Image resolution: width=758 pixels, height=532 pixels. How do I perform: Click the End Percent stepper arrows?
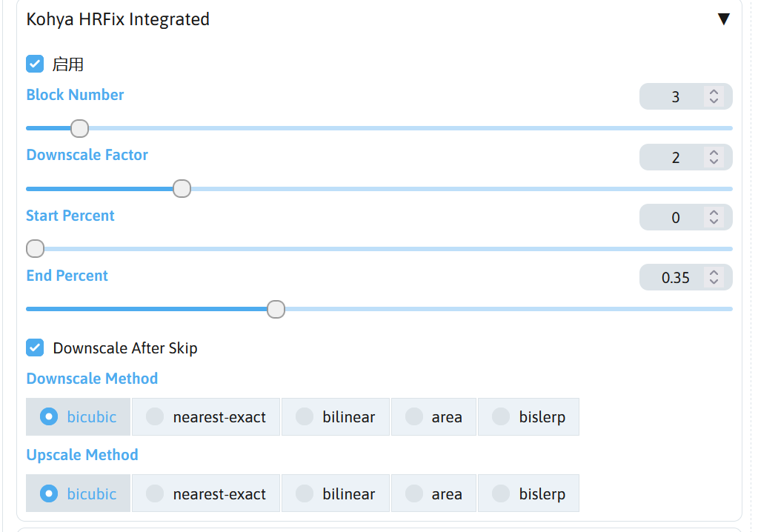click(x=714, y=277)
